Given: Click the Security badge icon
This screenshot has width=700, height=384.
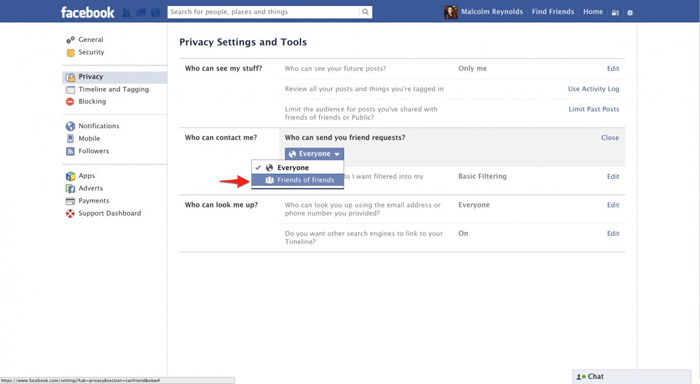Looking at the screenshot, I should 70,53.
